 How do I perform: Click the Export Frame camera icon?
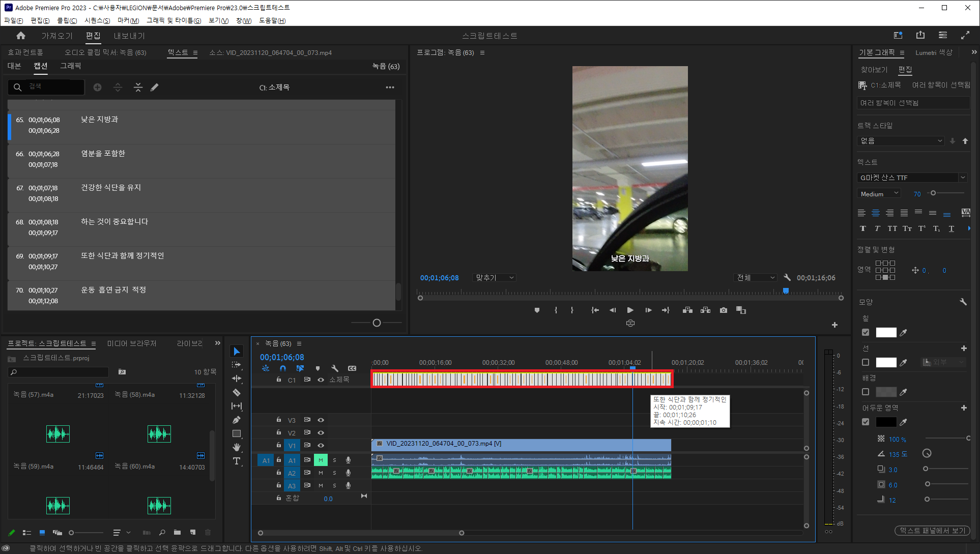pyautogui.click(x=723, y=310)
